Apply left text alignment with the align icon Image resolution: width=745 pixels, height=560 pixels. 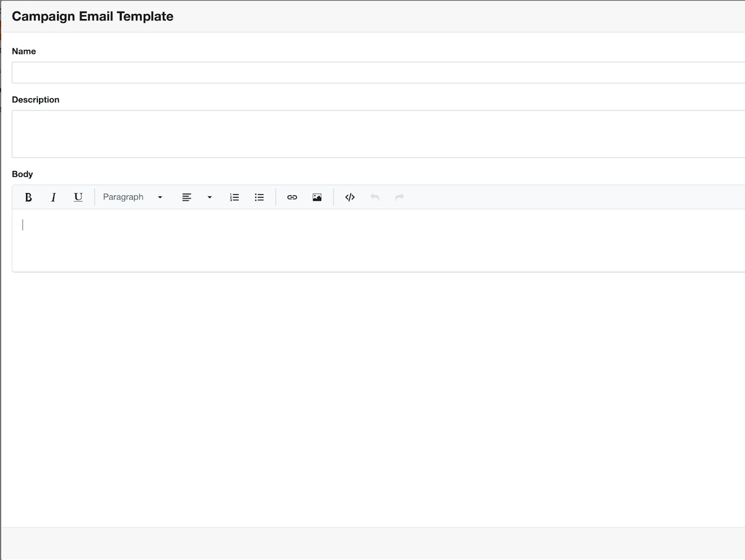(187, 197)
